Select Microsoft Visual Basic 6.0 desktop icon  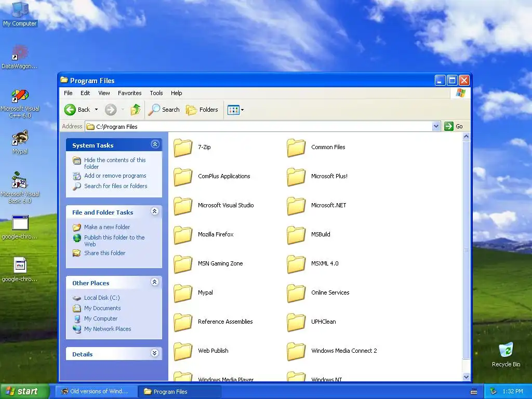coord(20,188)
